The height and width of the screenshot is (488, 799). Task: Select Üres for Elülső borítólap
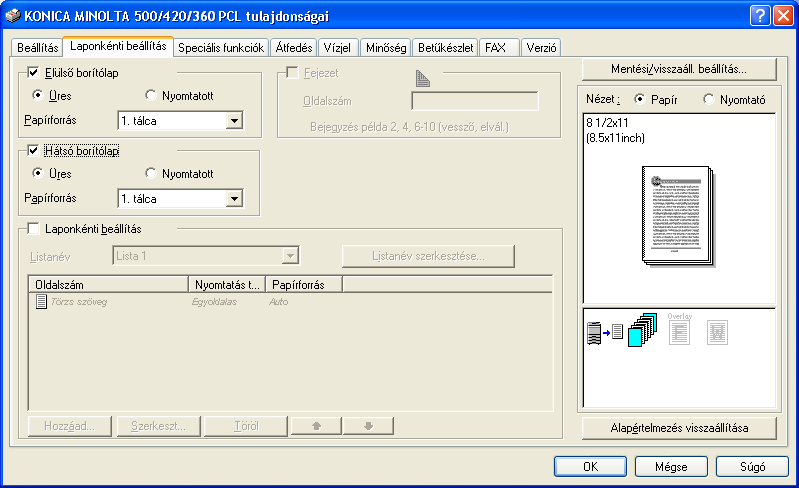pyautogui.click(x=37, y=95)
